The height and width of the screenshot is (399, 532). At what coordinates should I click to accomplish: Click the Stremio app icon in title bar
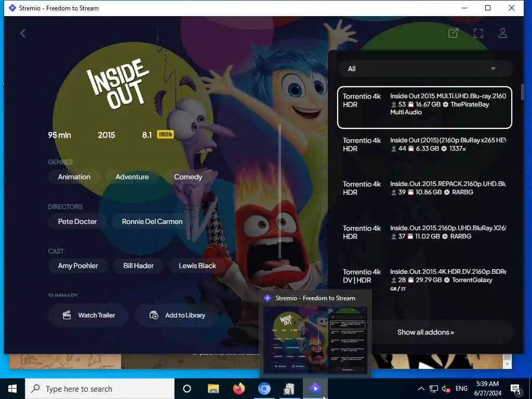point(12,8)
